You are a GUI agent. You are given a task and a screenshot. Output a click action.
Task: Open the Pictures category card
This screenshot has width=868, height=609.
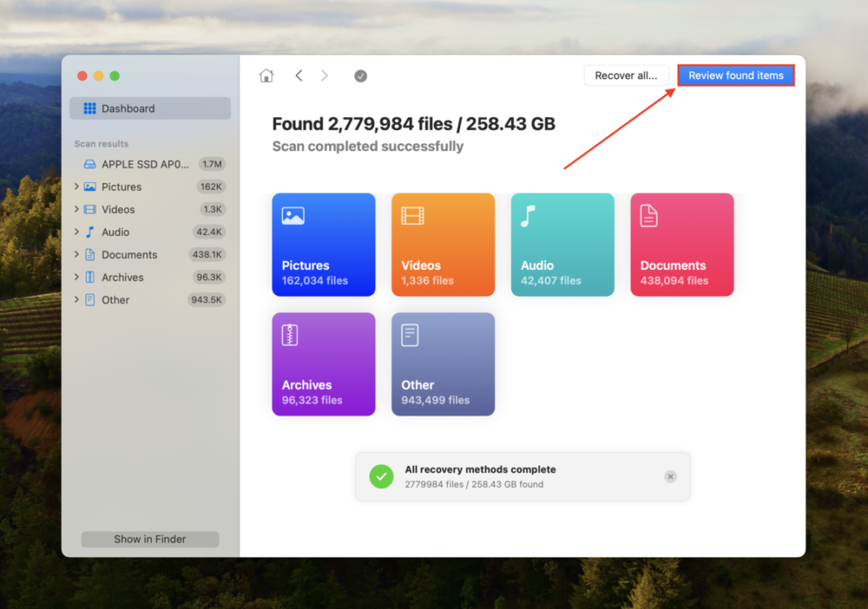(x=323, y=244)
